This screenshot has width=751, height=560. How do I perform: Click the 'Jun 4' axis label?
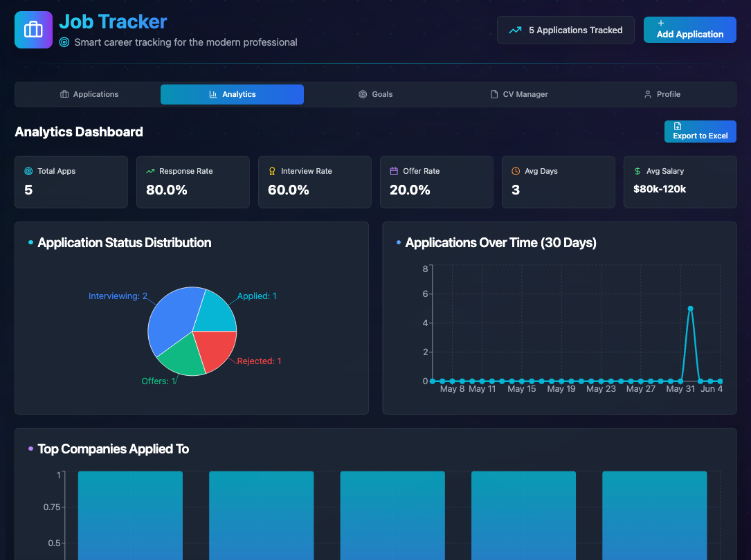712,389
